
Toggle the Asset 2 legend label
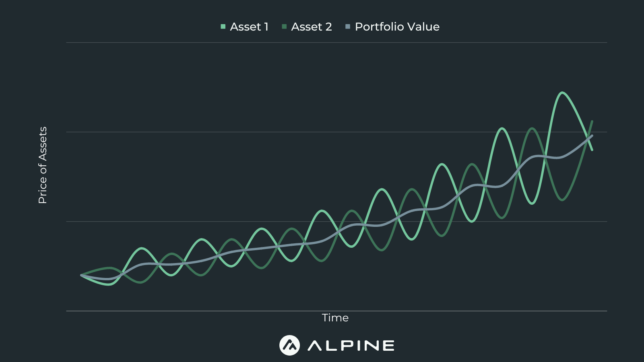click(x=312, y=27)
